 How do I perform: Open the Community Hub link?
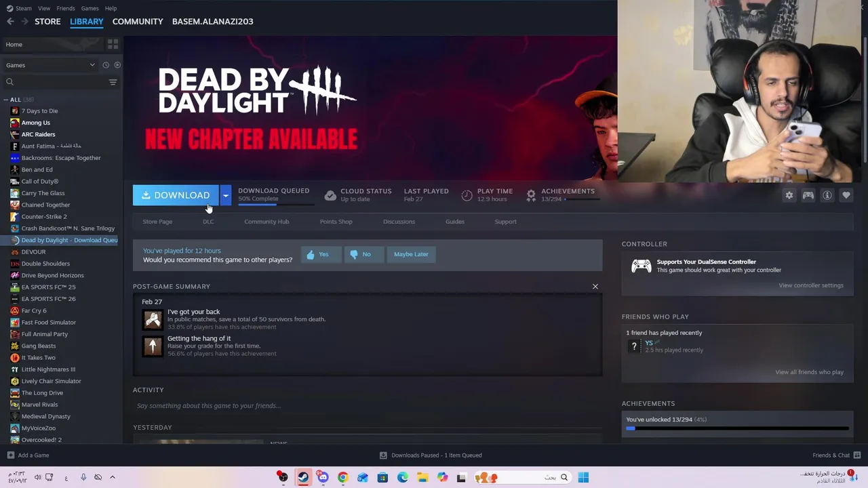(x=267, y=222)
